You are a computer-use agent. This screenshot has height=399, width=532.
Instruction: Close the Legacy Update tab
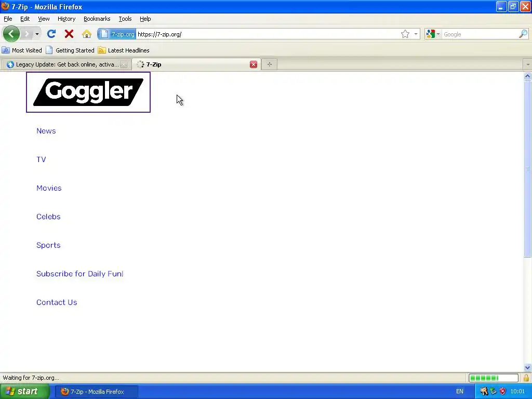point(124,64)
